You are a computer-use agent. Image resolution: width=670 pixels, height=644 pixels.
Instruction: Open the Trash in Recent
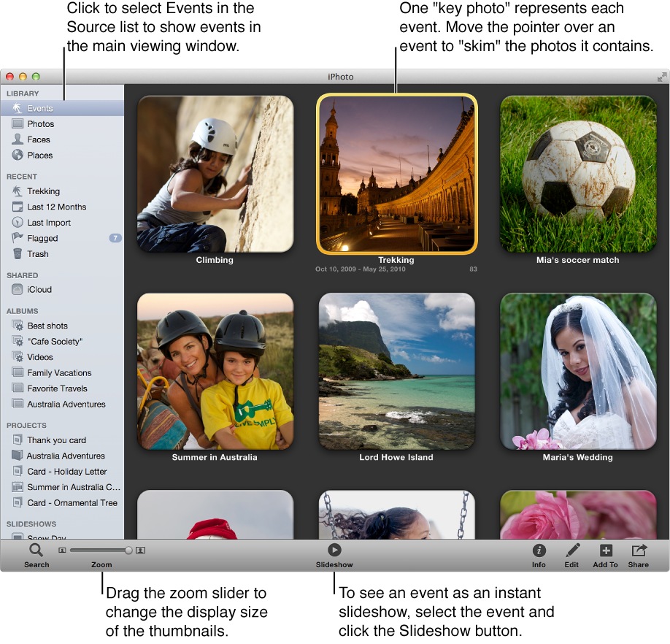pos(38,254)
